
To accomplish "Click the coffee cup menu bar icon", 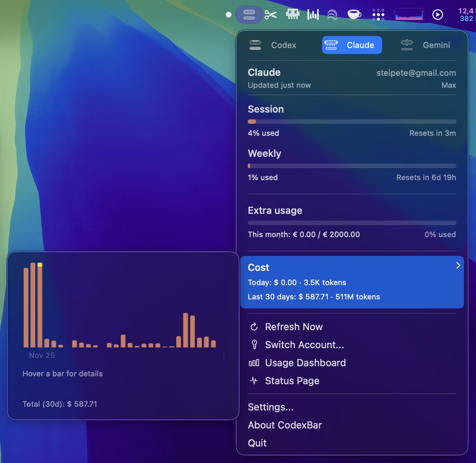I will click(354, 15).
